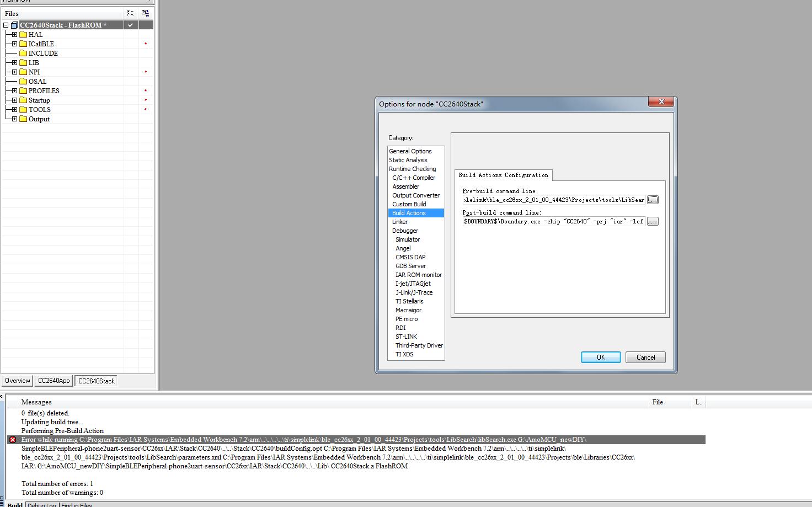Expand the Output folder
Image resolution: width=812 pixels, height=507 pixels.
14,119
